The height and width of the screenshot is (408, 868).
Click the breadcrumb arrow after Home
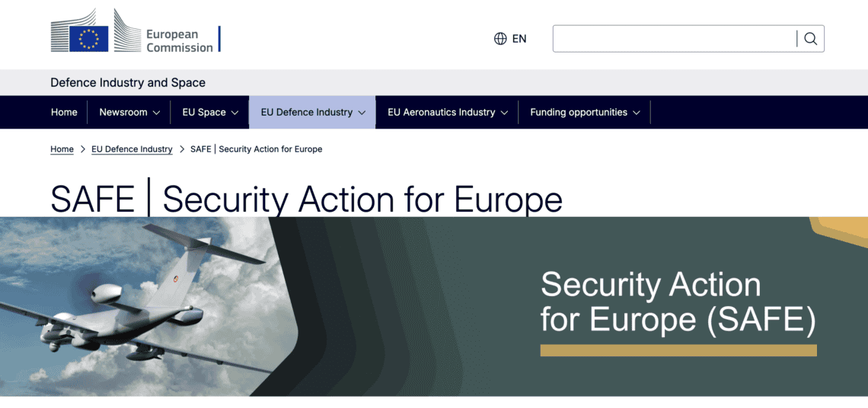click(82, 149)
